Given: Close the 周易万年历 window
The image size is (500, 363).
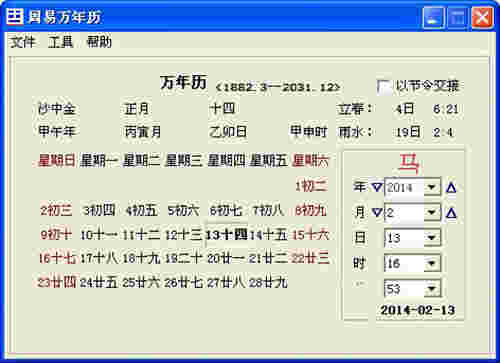Looking at the screenshot, I should click(482, 17).
